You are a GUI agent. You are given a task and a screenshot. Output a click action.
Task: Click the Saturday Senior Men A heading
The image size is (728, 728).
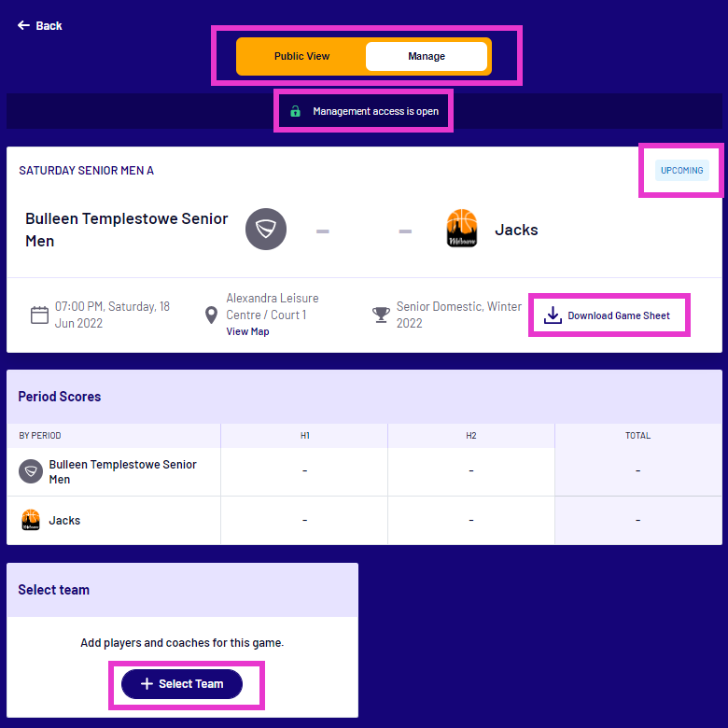tap(87, 171)
